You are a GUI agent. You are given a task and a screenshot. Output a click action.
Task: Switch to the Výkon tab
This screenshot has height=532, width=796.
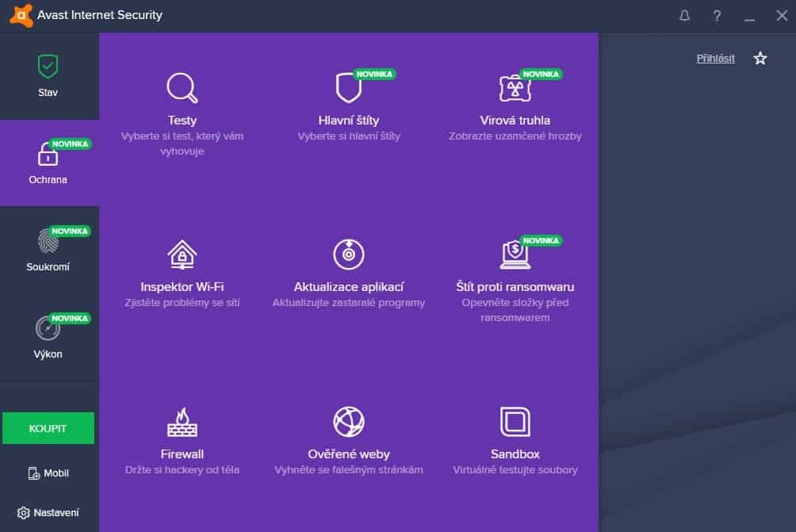[x=49, y=338]
